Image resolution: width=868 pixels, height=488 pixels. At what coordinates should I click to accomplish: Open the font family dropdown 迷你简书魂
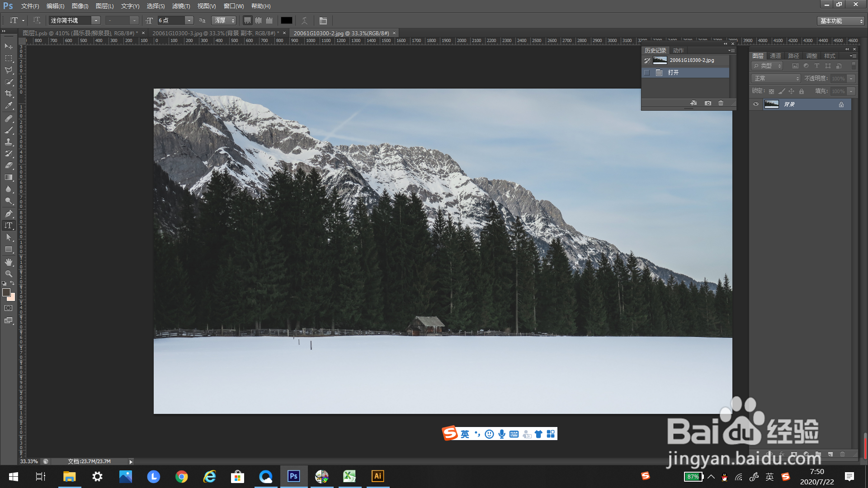pos(96,21)
